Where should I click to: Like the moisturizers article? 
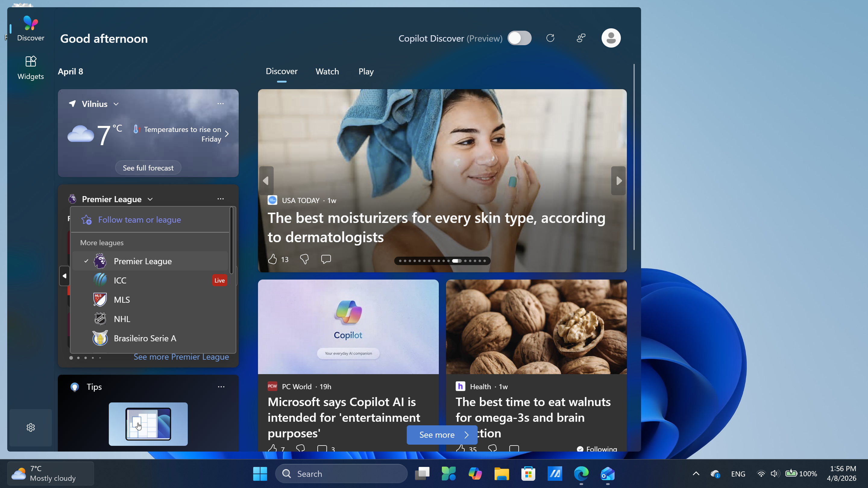[x=272, y=259]
